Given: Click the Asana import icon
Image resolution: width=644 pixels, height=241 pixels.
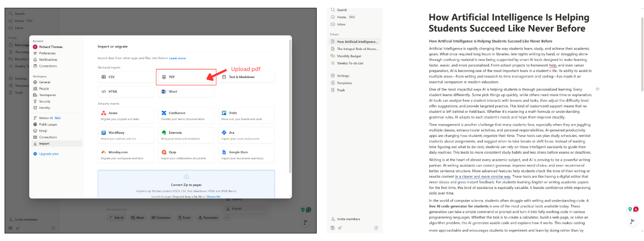Looking at the screenshot, I should click(103, 113).
